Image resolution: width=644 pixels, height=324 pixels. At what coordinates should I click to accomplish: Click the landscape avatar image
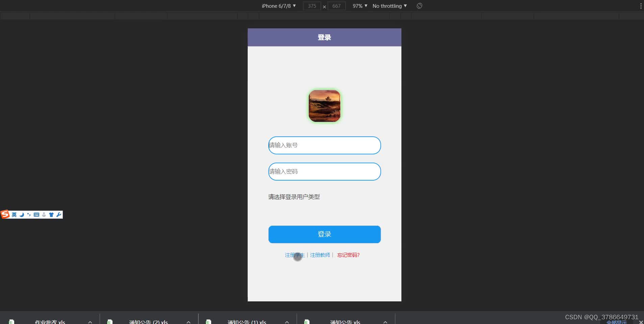pyautogui.click(x=324, y=106)
